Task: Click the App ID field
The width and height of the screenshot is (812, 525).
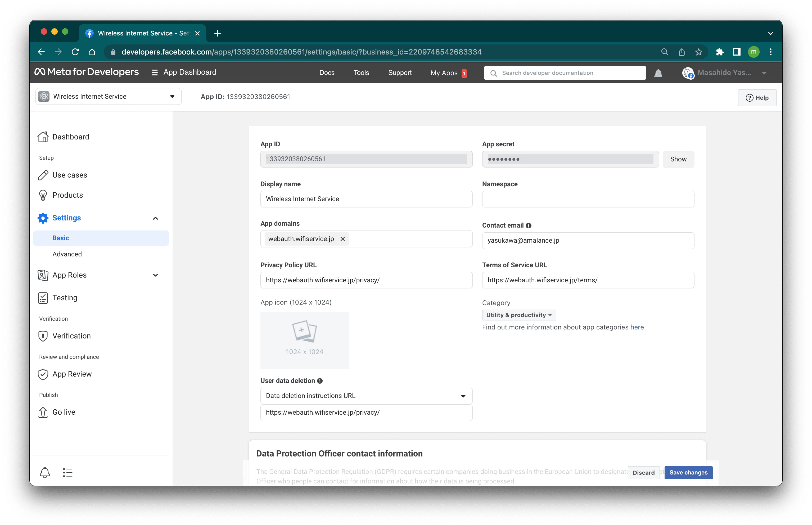Action: tap(366, 159)
